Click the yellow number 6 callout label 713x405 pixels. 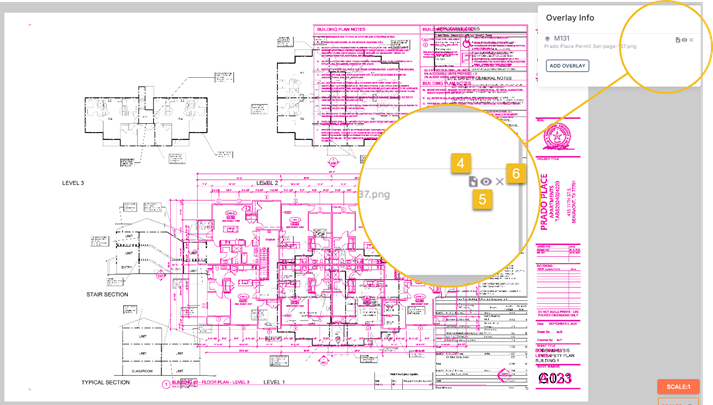point(515,173)
